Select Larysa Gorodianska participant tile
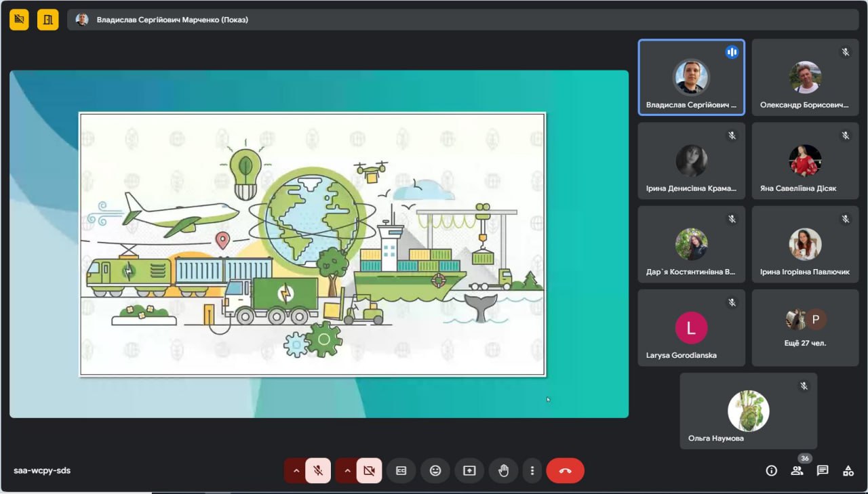The height and width of the screenshot is (494, 868). pos(691,328)
